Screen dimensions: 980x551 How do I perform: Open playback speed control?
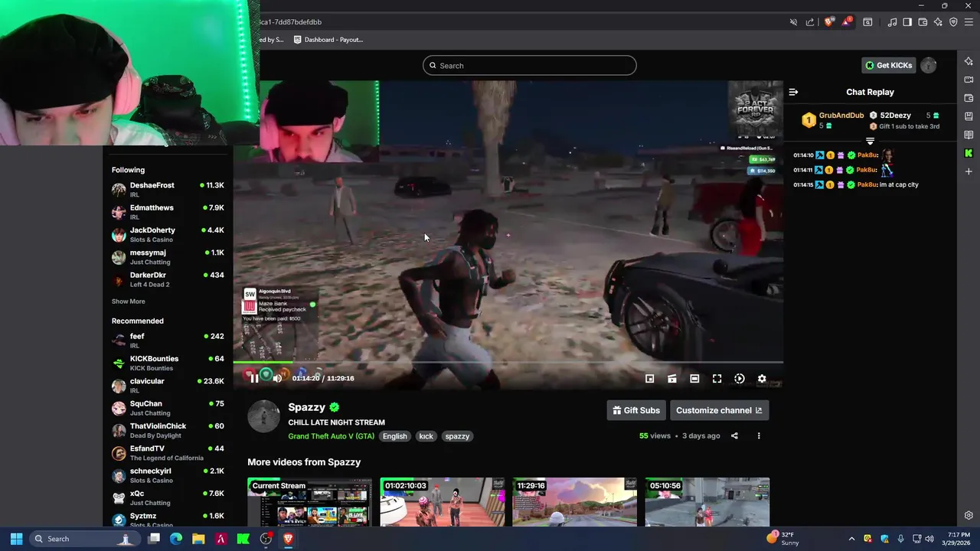click(x=740, y=379)
